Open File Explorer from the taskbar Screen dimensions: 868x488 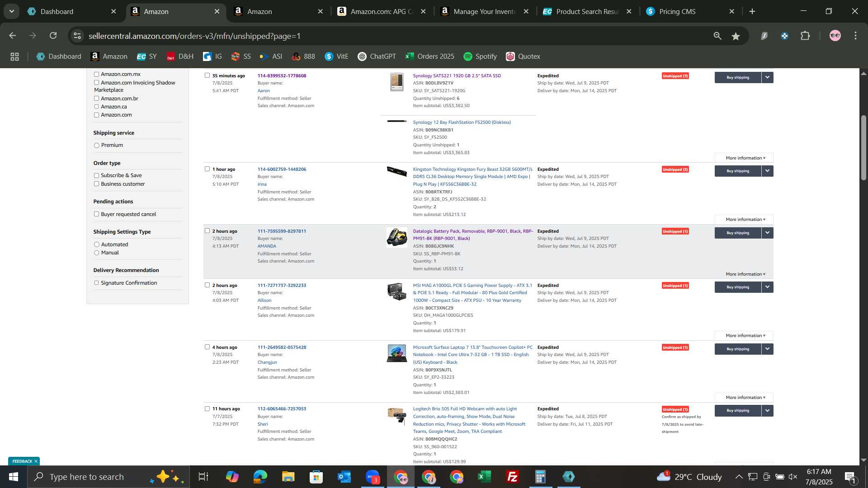288,477
